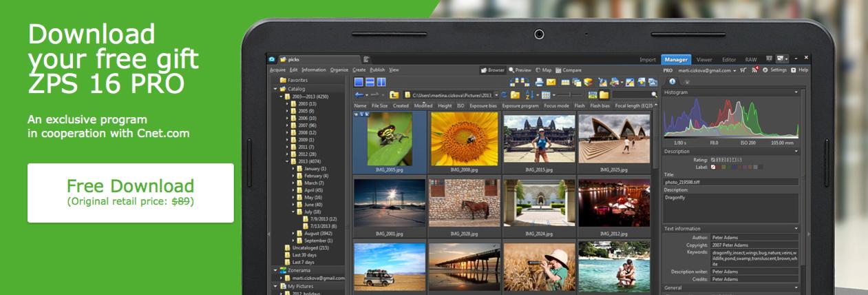
Task: Click the send by email envelope icon
Action: click(551, 83)
